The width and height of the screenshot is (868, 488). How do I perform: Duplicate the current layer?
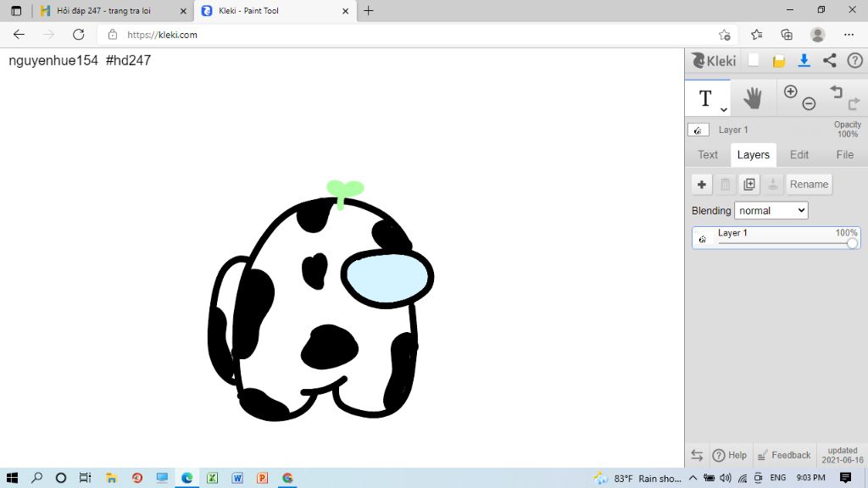tap(749, 184)
